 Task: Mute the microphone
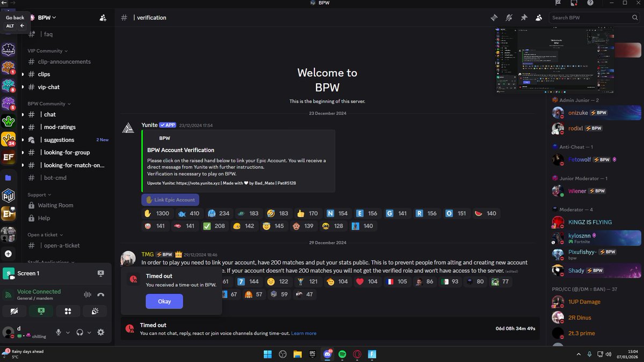[x=58, y=332]
